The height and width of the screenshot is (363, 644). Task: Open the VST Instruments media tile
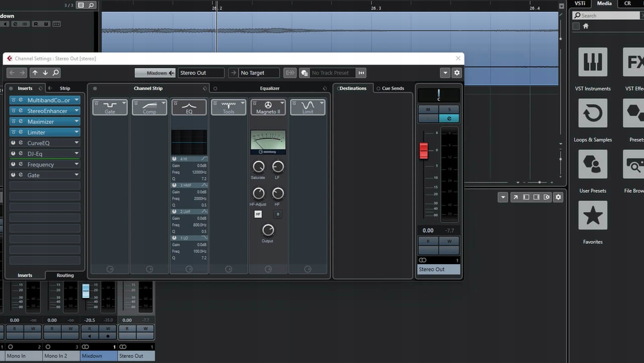(x=593, y=62)
